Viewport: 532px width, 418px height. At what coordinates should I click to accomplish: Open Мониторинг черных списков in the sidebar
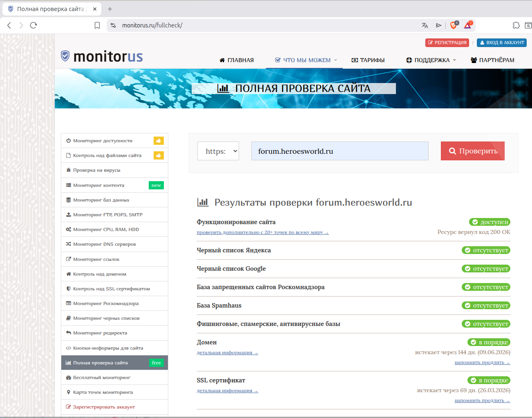coord(114,318)
